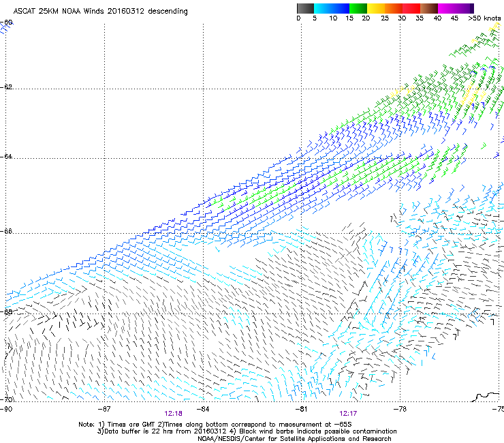Click the yellow 20-25 knots legend segment

[376, 8]
